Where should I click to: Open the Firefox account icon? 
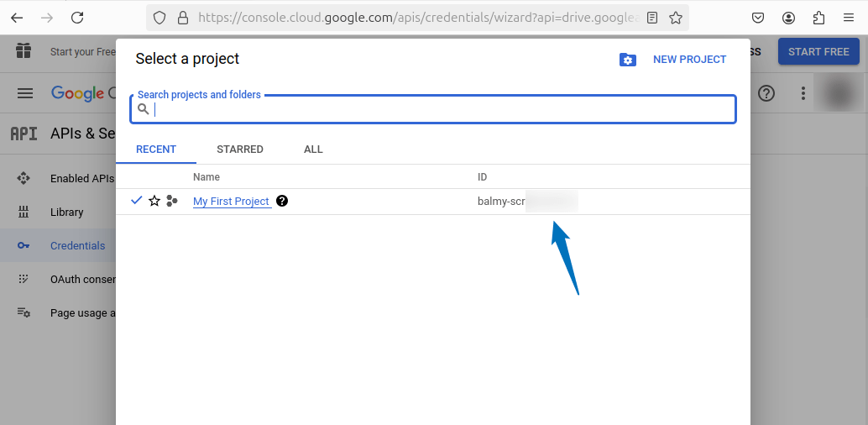click(x=788, y=18)
